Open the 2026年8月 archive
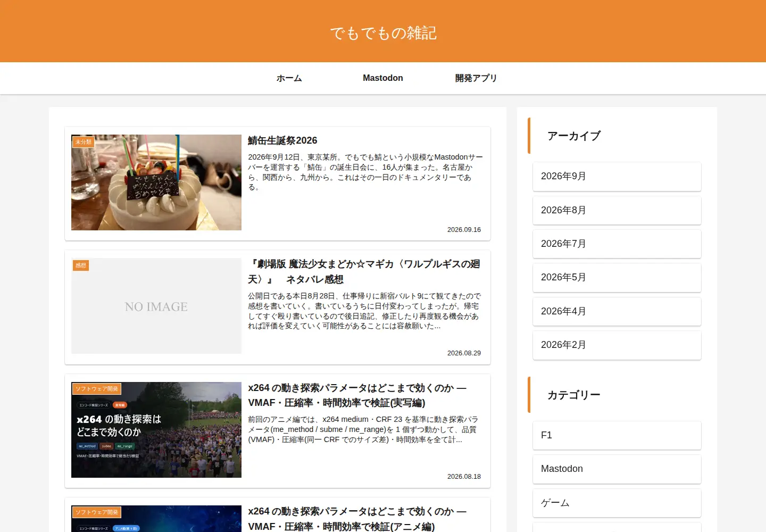The image size is (766, 532). pos(617,210)
